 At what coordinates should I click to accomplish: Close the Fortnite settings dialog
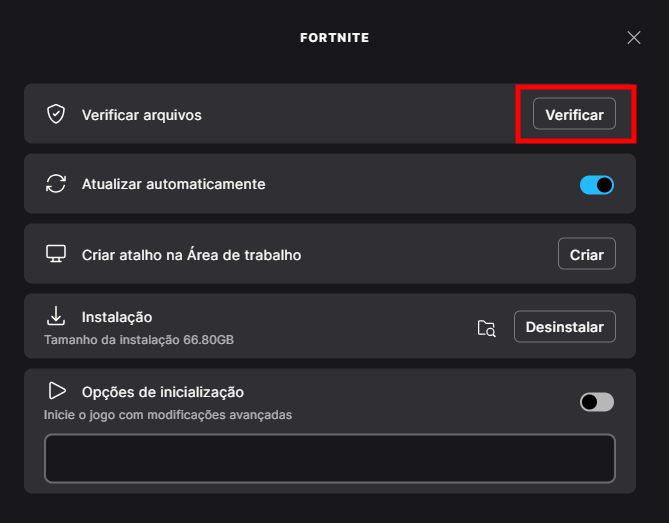pyautogui.click(x=633, y=38)
